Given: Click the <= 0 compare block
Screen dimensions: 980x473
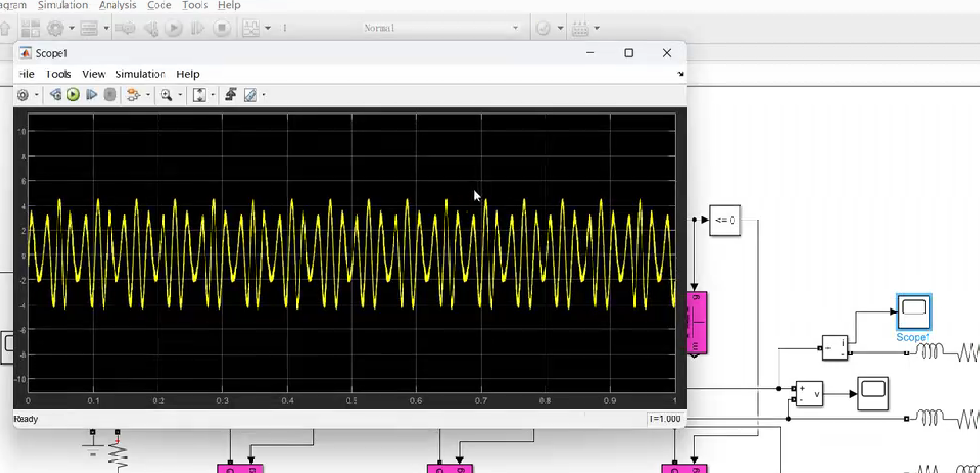Looking at the screenshot, I should point(725,220).
